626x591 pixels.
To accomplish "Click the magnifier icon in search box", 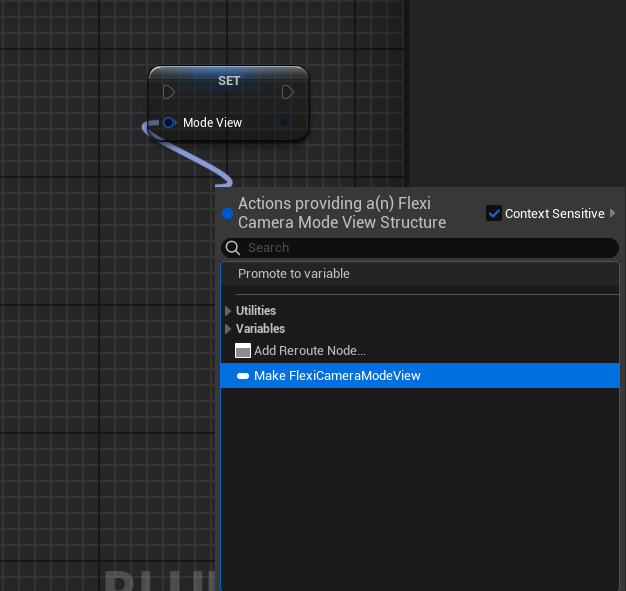I will (233, 248).
